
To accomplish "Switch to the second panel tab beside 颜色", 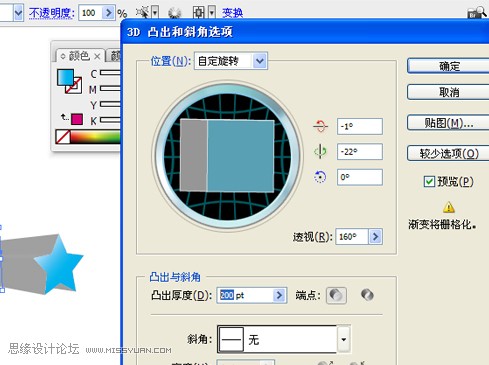I will click(x=115, y=56).
